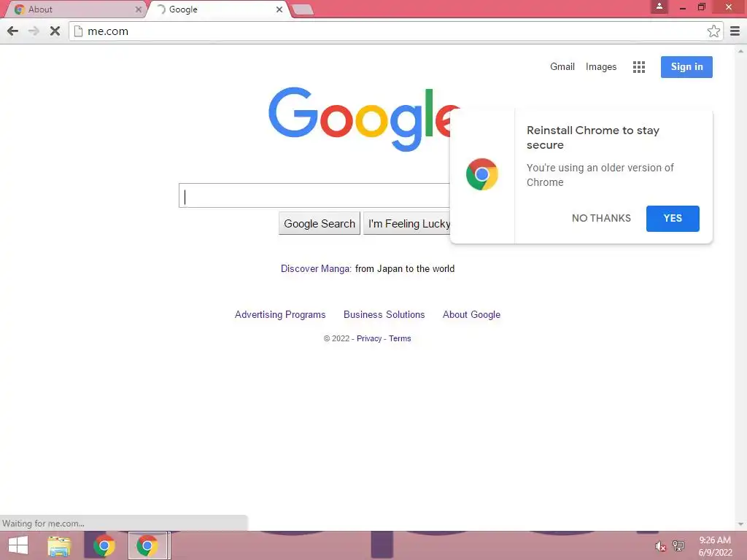The width and height of the screenshot is (747, 560).
Task: Restore down the Chrome window
Action: point(702,7)
